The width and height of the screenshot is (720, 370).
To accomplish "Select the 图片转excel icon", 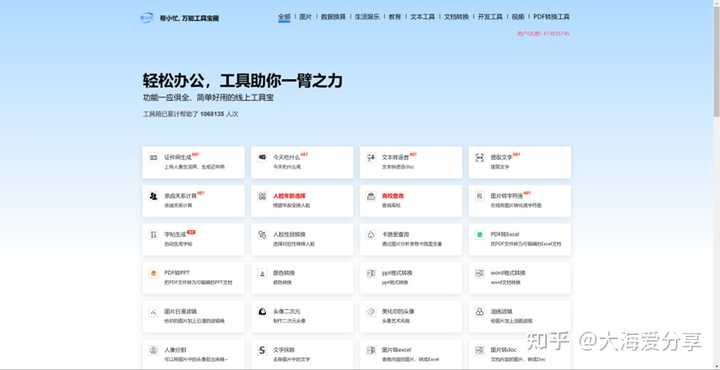I will (x=371, y=350).
